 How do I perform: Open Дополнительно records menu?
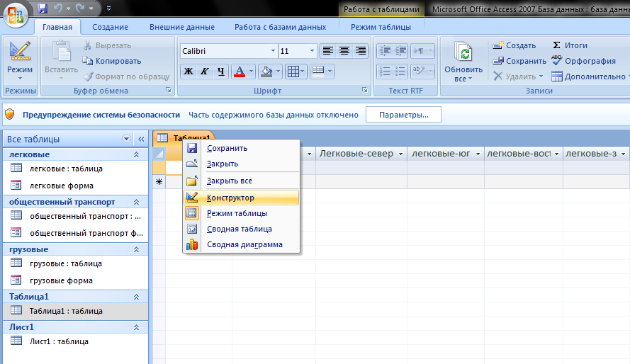pyautogui.click(x=589, y=76)
